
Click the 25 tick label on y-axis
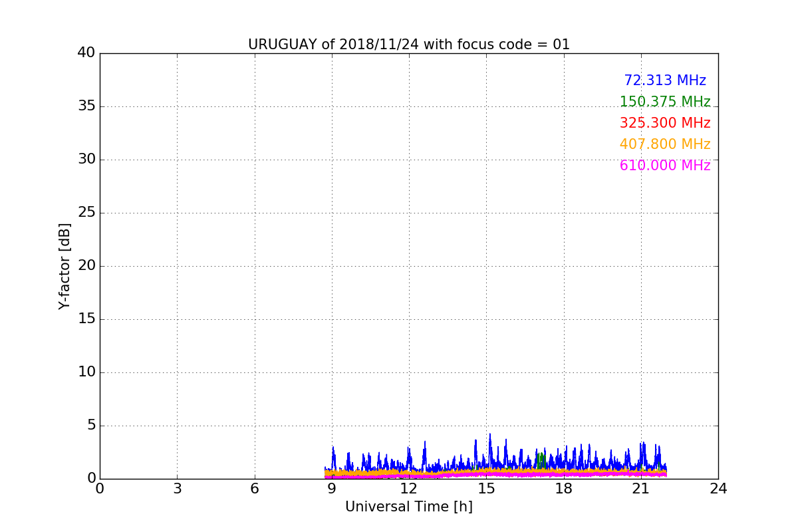click(x=86, y=213)
